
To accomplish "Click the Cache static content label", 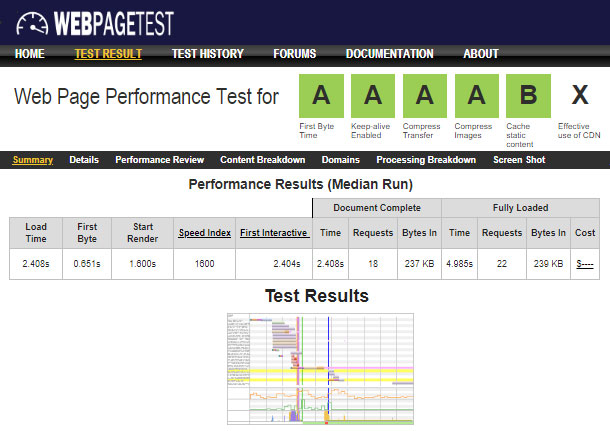I will point(520,135).
